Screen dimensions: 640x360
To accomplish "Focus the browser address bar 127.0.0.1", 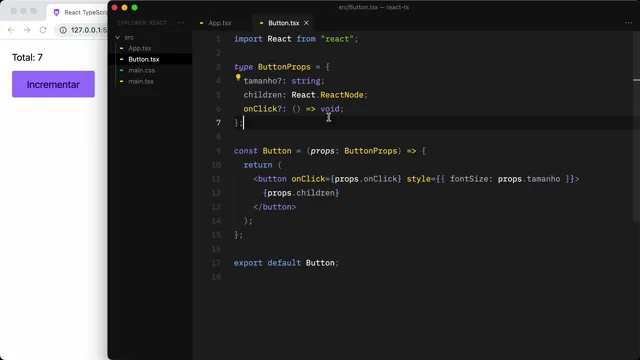I will click(x=88, y=30).
